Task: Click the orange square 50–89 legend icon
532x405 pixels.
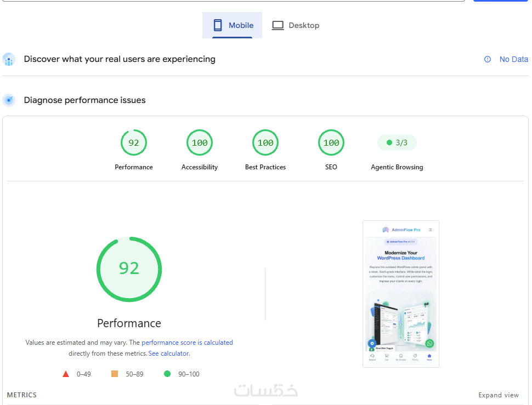Action: pos(115,374)
